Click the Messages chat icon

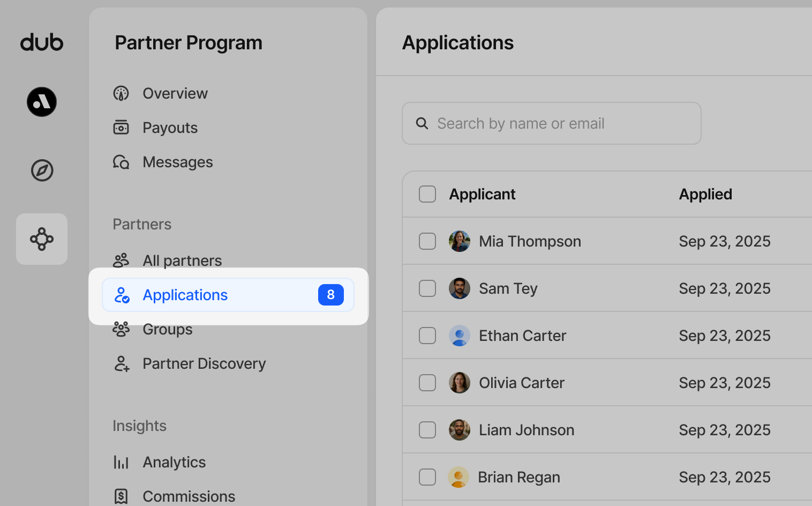pos(121,162)
